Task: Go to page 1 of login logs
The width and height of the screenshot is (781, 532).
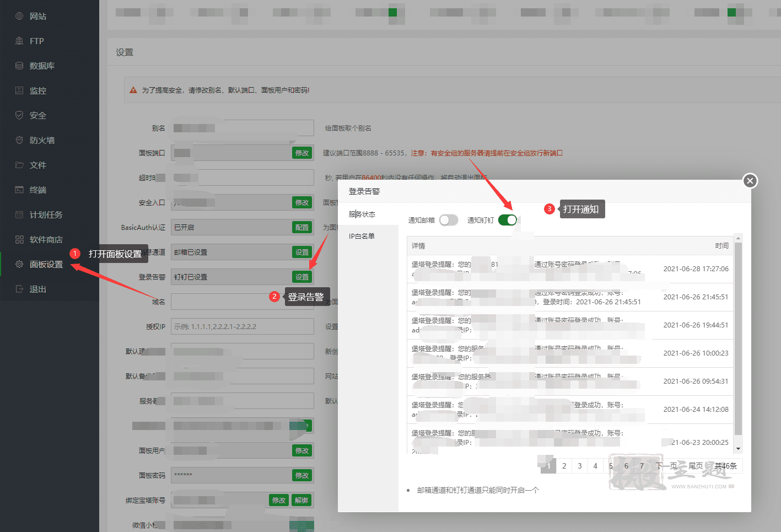Action: (x=548, y=466)
